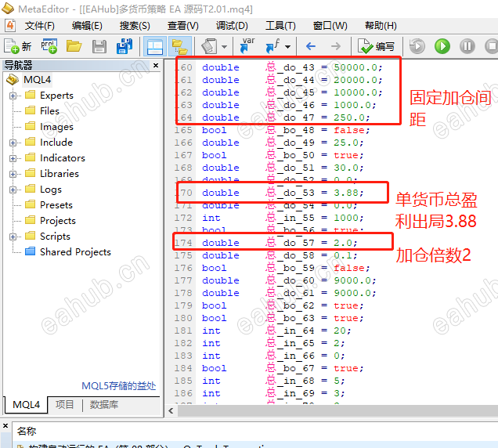Expand the Include folder

coord(13,143)
